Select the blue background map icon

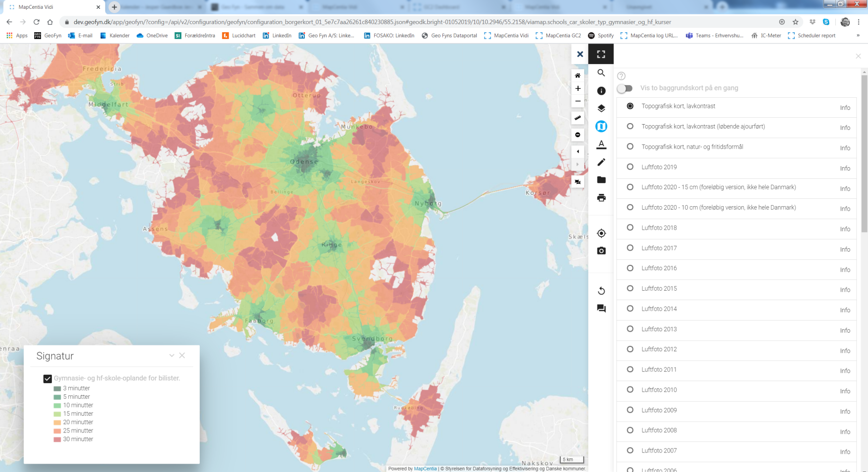(601, 127)
